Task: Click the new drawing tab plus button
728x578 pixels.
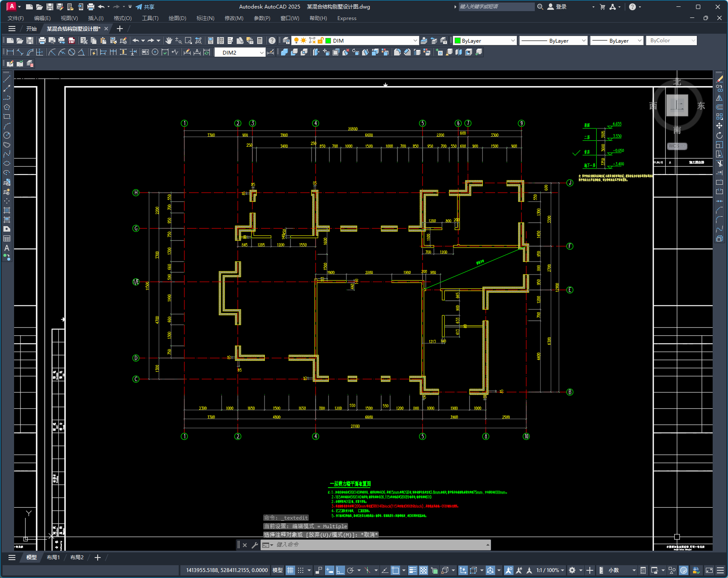Action: 120,29
